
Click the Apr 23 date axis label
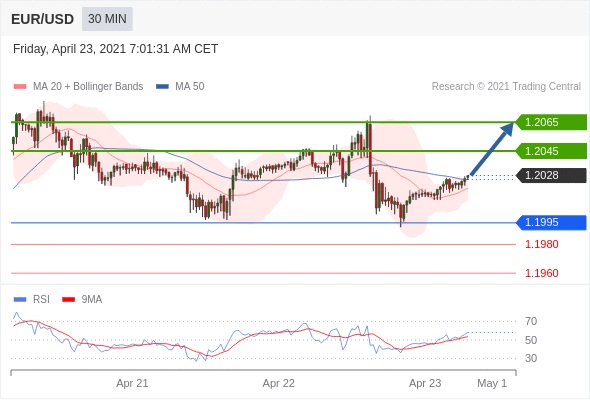425,383
